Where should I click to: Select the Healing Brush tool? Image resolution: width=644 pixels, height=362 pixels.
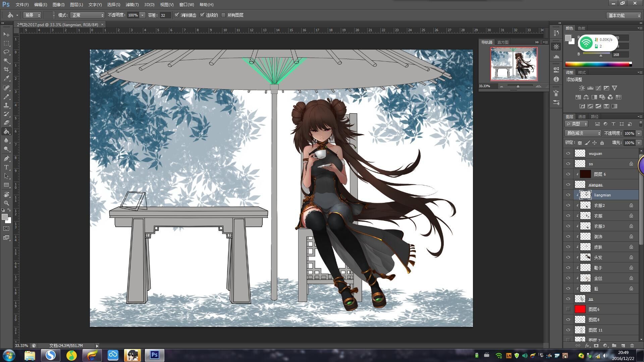[x=6, y=88]
